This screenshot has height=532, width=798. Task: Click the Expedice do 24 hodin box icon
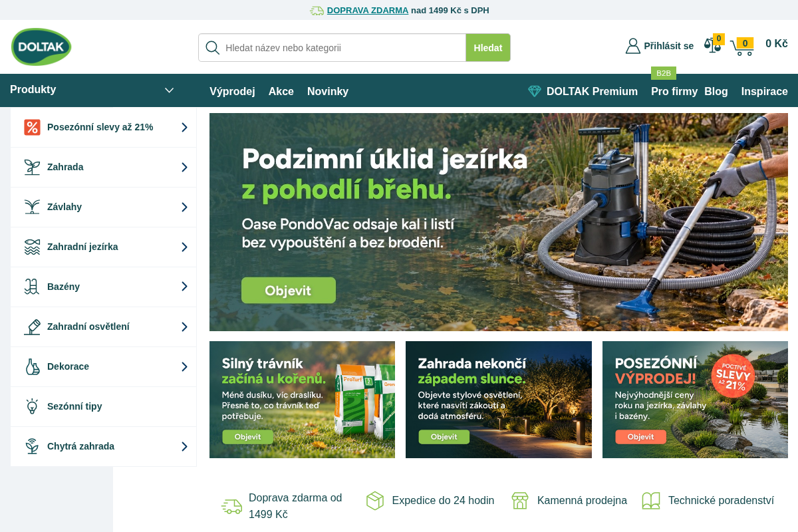click(375, 501)
